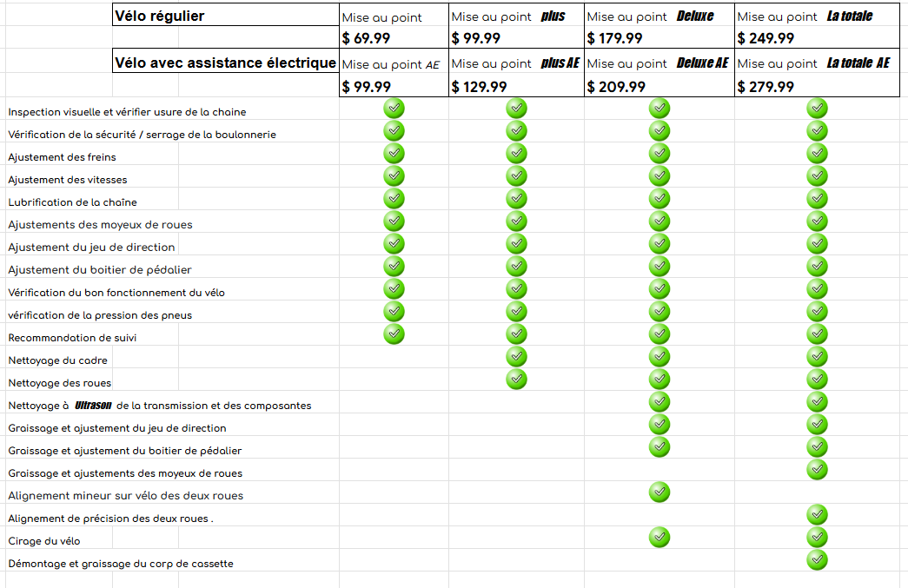Select the Deluxe checkmark for Graissage du boitier de pédalier
Screen dimensions: 908x588
click(659, 446)
